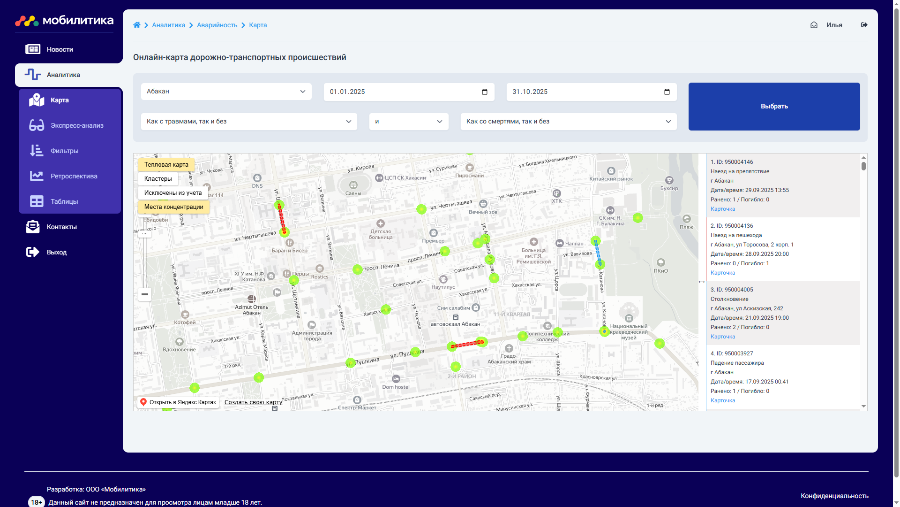This screenshot has width=900, height=507.
Task: Open Новости section in sidebar
Action: pos(59,49)
